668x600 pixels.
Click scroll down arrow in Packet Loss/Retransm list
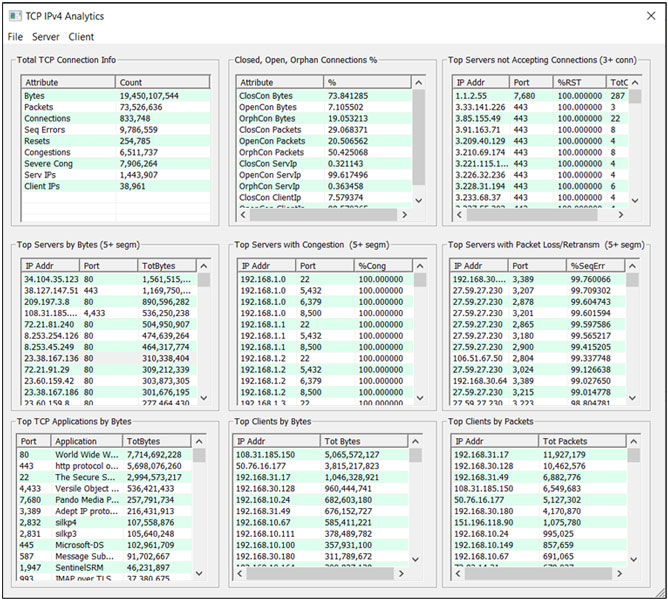coord(632,398)
